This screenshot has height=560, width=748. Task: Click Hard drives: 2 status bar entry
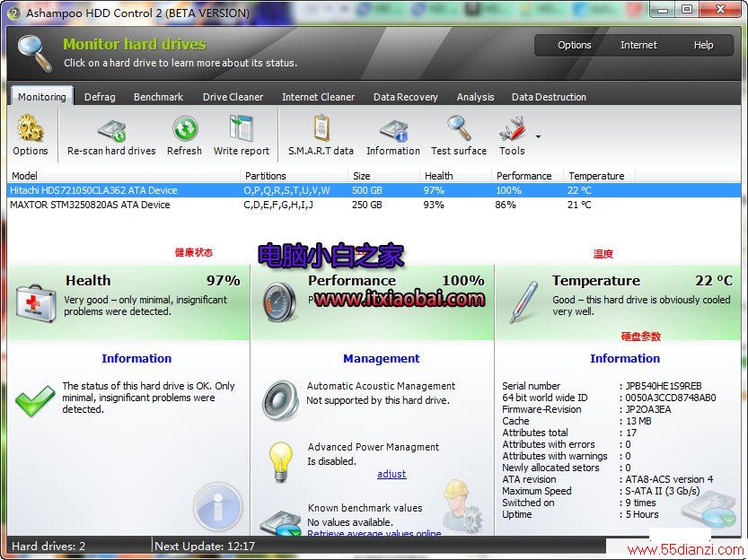(48, 546)
